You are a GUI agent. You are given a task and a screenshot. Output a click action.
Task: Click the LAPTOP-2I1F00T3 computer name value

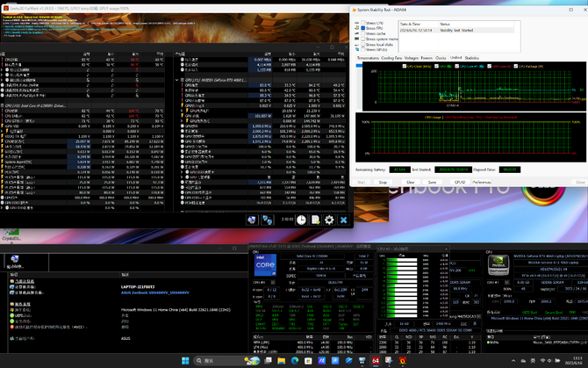[x=138, y=287]
